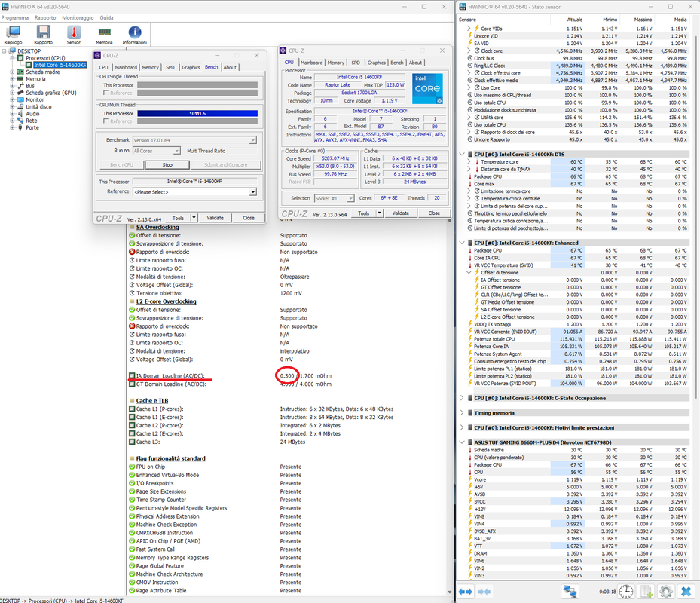Click the shrink columns faded arrows icon in sensor window
The image size is (700, 603).
[x=484, y=592]
